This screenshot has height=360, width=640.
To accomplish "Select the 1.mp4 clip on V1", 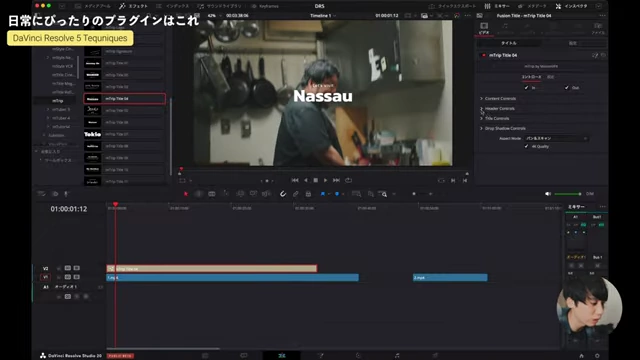I will [x=233, y=278].
